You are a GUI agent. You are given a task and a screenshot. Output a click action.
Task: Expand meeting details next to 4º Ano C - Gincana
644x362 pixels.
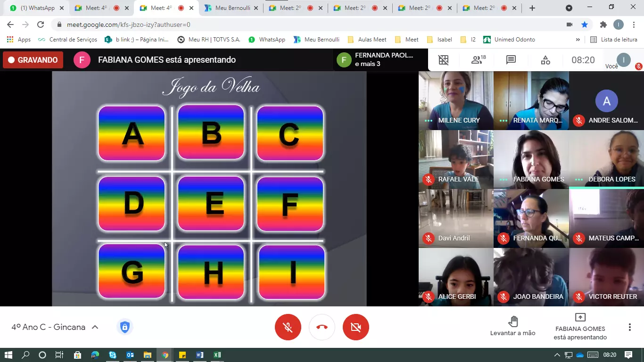pos(95,327)
